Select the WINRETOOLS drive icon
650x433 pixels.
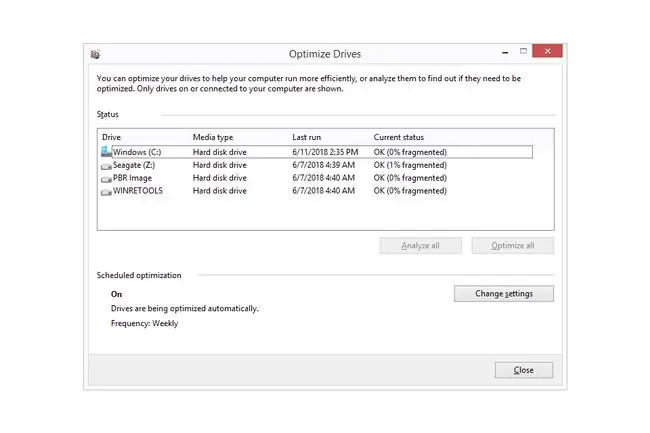point(106,192)
